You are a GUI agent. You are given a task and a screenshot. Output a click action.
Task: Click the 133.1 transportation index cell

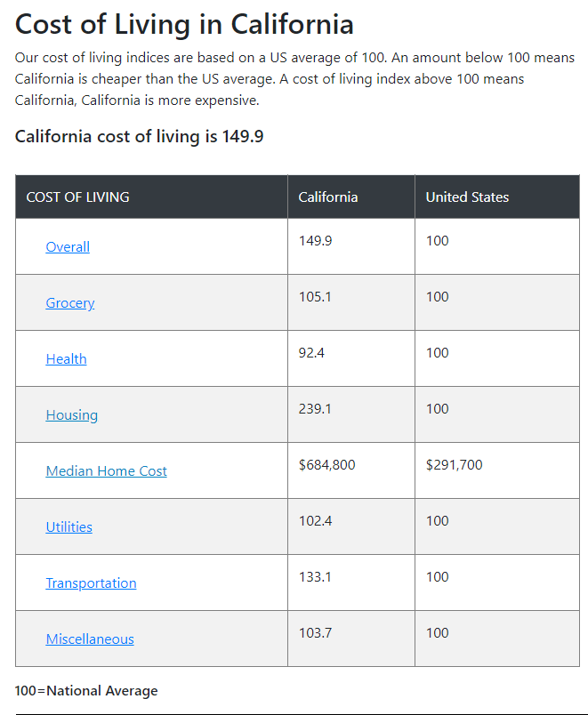315,577
